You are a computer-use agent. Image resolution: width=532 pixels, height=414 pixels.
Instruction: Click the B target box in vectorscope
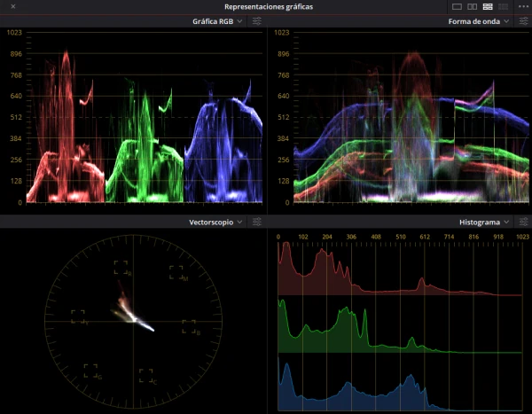(x=189, y=326)
